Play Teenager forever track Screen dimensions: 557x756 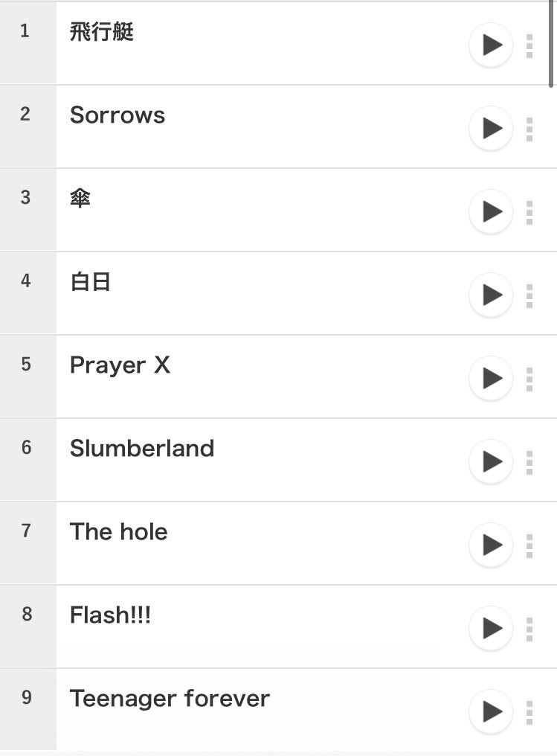click(491, 711)
